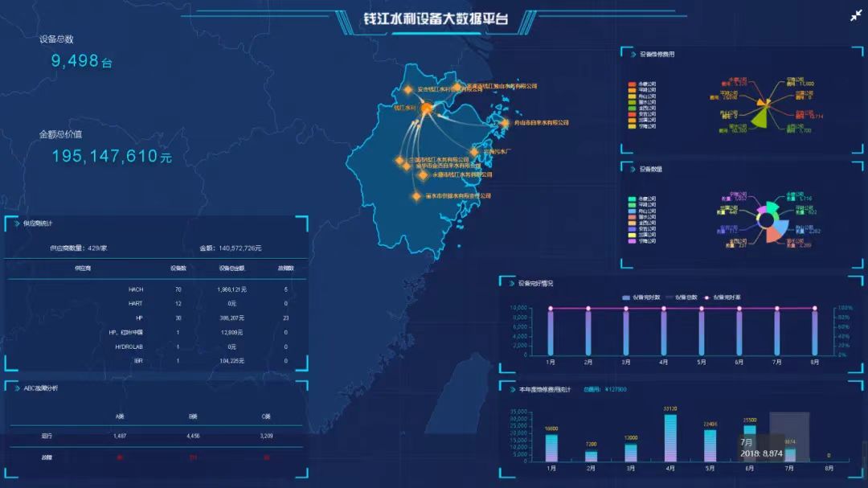
Task: Toggle light blue legend entry in 设备数量 chart
Action: point(641,211)
